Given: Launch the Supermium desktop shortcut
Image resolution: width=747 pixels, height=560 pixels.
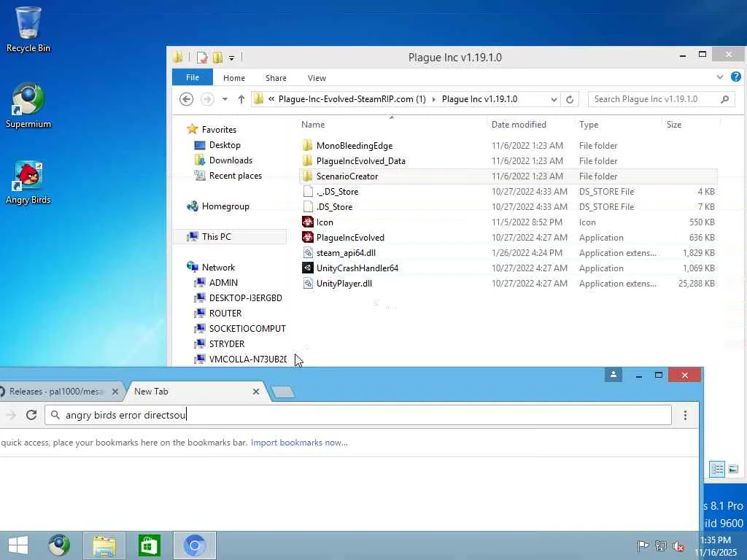Looking at the screenshot, I should (x=28, y=106).
